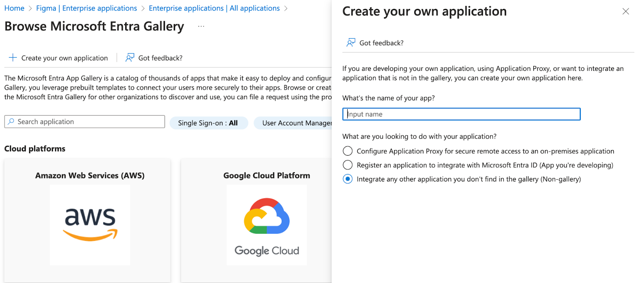Focus the Input name text field
Viewport: 644px width, 283px height.
pos(461,114)
